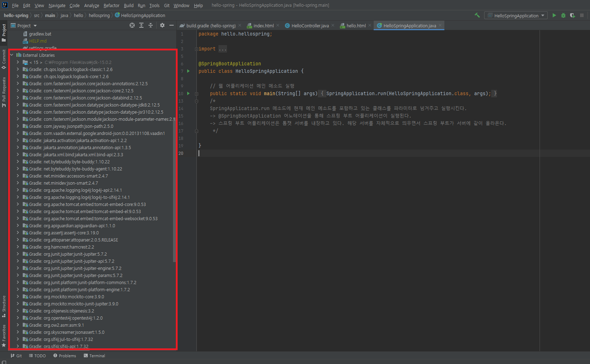Image resolution: width=590 pixels, height=364 pixels.
Task: Open the Problems tool window at bottom
Action: point(65,355)
